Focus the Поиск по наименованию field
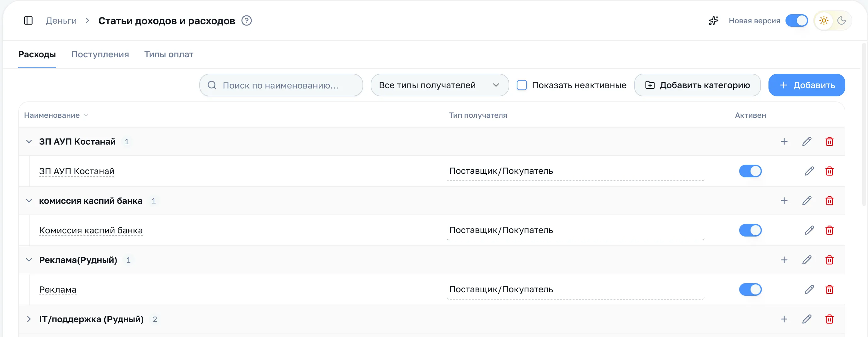This screenshot has height=337, width=868. (x=281, y=85)
